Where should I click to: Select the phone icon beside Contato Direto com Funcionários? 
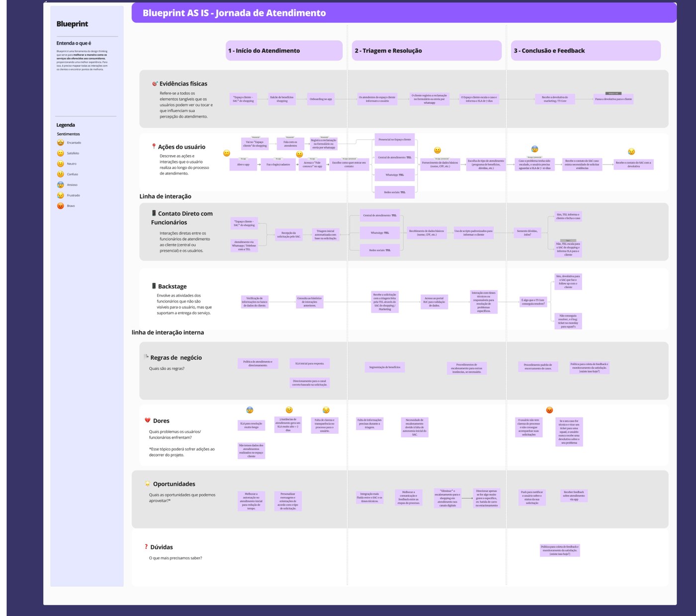tap(154, 213)
